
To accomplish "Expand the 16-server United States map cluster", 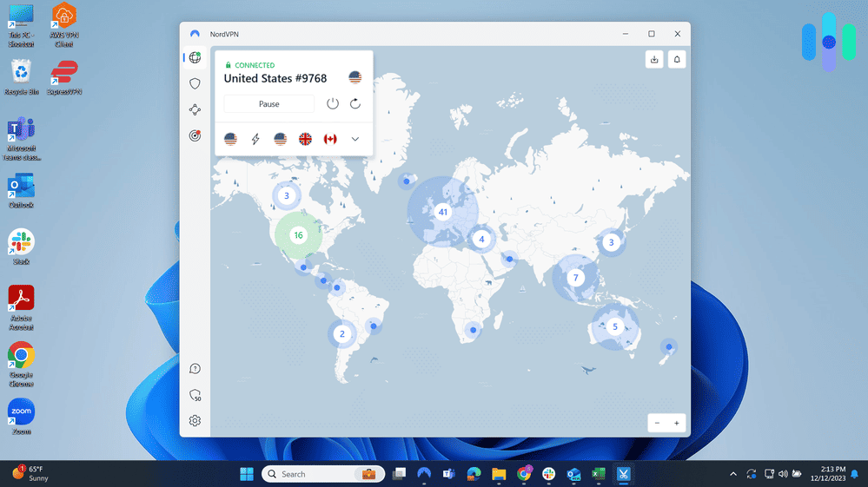I will pyautogui.click(x=298, y=235).
